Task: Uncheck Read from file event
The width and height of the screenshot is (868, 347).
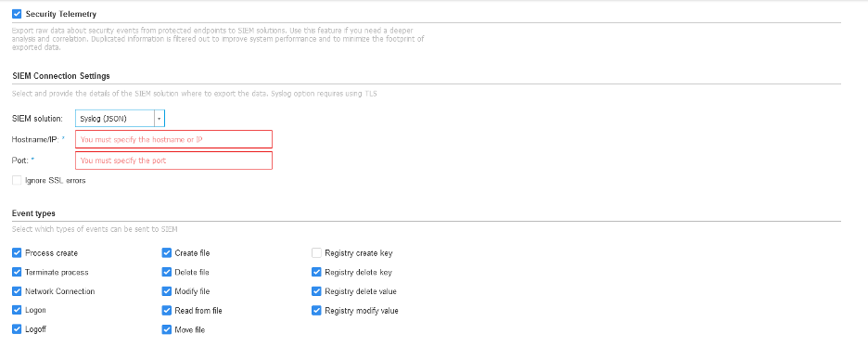Action: pyautogui.click(x=167, y=311)
